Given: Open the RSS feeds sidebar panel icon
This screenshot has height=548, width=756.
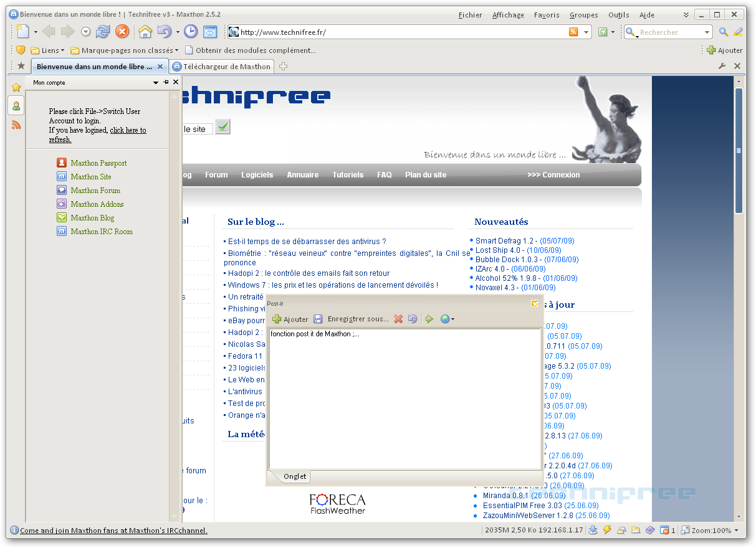Looking at the screenshot, I should 16,125.
